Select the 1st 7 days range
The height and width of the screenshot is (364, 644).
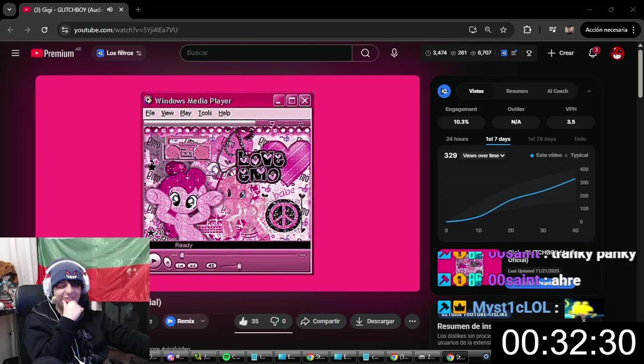coord(498,139)
